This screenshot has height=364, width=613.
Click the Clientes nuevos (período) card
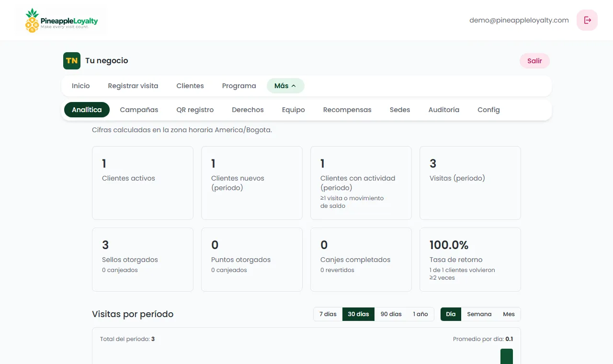click(252, 183)
